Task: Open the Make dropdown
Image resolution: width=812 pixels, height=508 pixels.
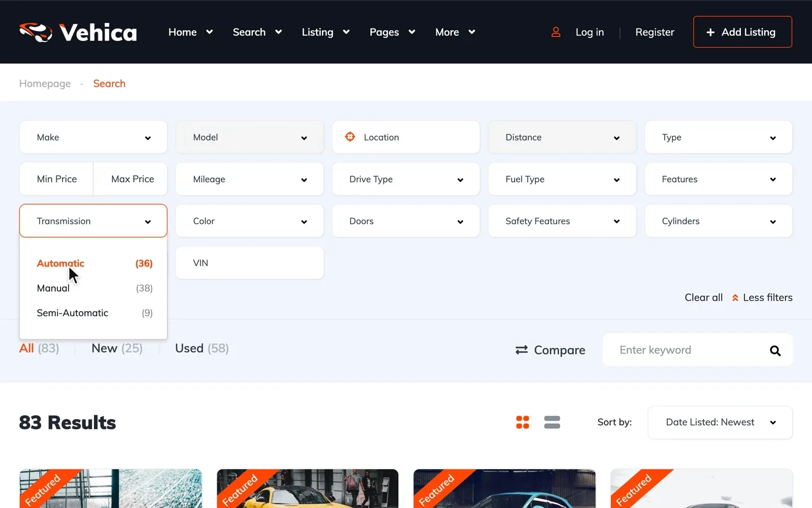Action: (93, 137)
